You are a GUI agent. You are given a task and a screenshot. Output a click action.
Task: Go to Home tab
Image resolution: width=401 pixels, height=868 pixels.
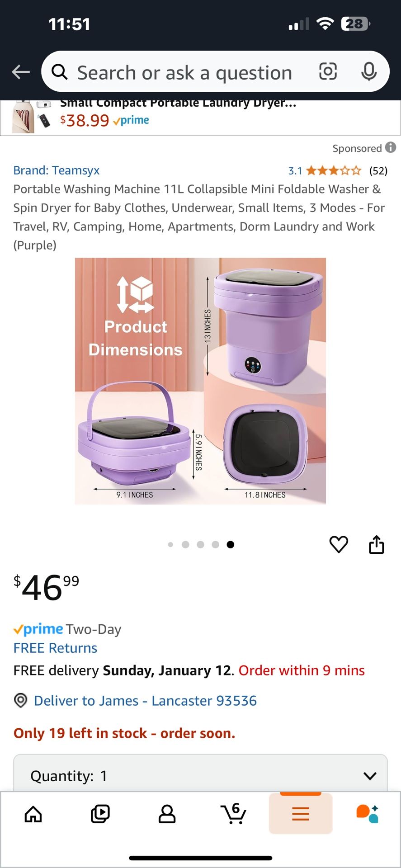tap(33, 814)
